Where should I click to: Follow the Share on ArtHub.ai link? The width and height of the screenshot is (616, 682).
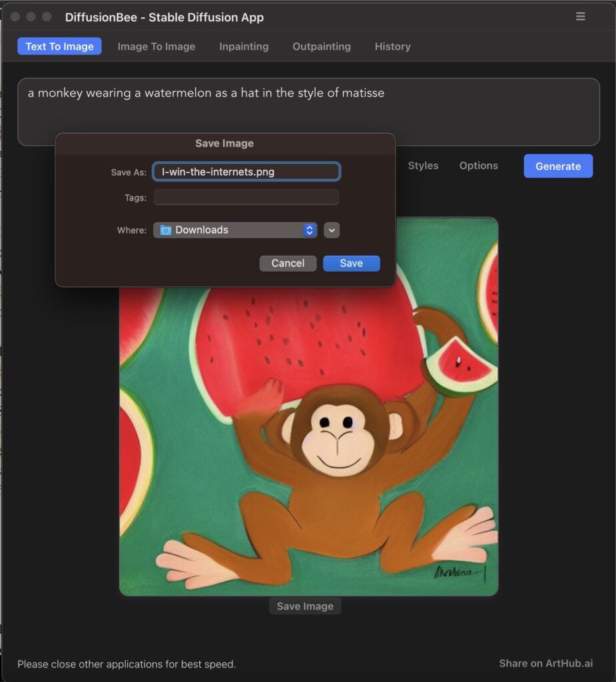click(x=545, y=663)
